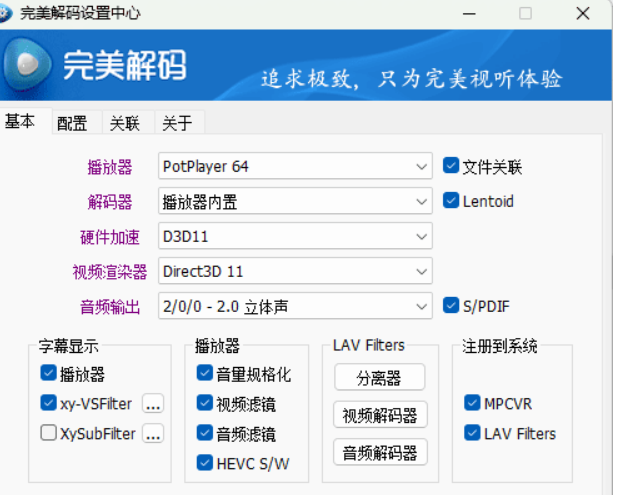Click the 字幕显示 group title
621x495 pixels.
click(68, 346)
